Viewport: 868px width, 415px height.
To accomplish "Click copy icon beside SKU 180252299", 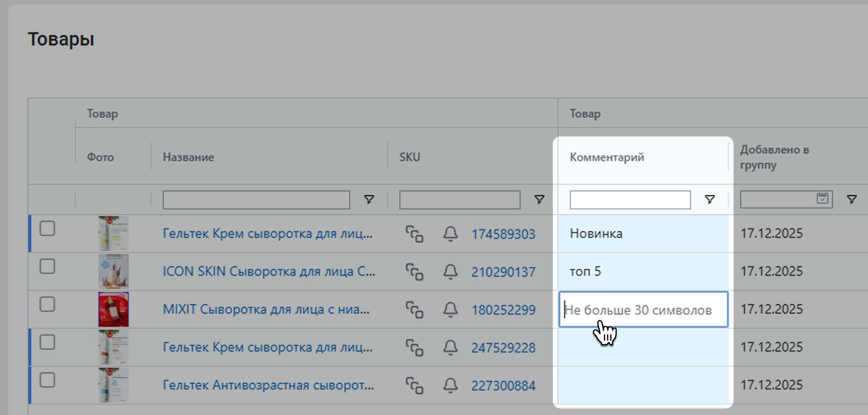I will click(x=414, y=310).
